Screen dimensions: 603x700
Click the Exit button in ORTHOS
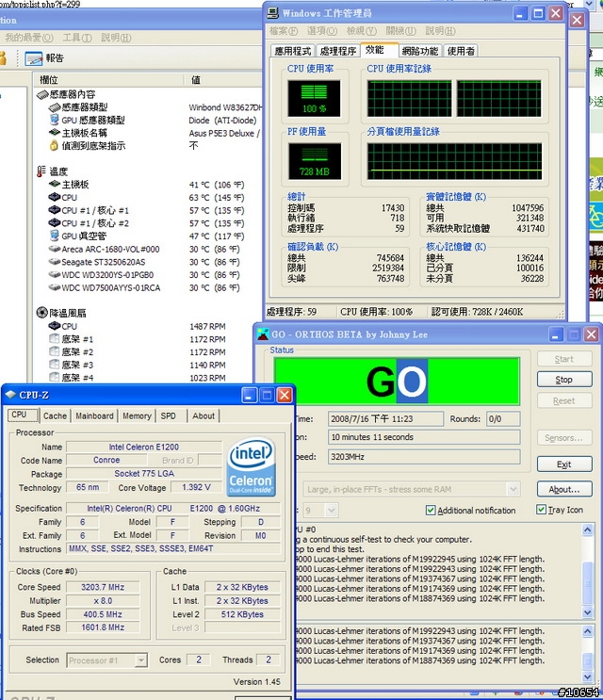point(564,464)
